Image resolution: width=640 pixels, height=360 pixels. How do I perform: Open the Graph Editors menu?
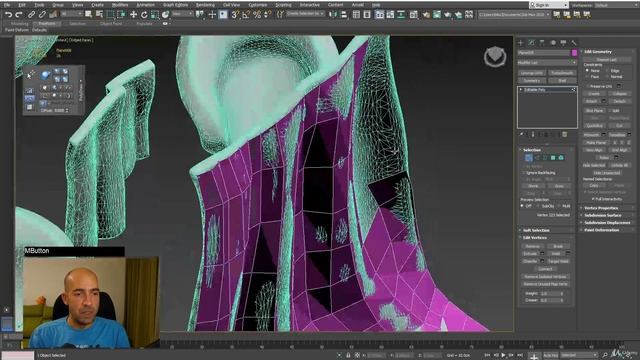[x=176, y=5]
